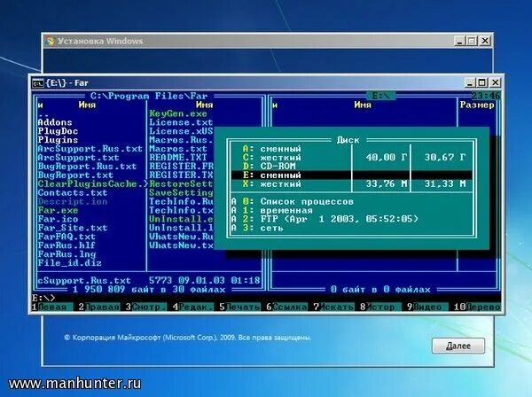
Task: Choose сеть plugin entry
Action: pos(351,228)
